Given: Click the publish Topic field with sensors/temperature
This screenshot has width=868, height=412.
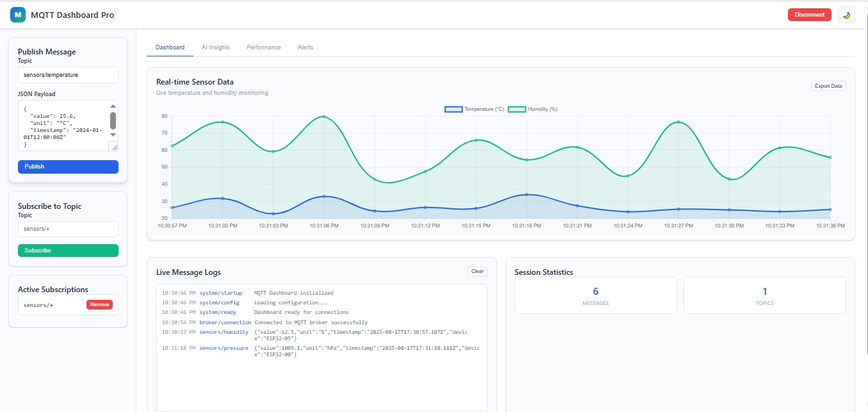Looking at the screenshot, I should pyautogui.click(x=68, y=75).
